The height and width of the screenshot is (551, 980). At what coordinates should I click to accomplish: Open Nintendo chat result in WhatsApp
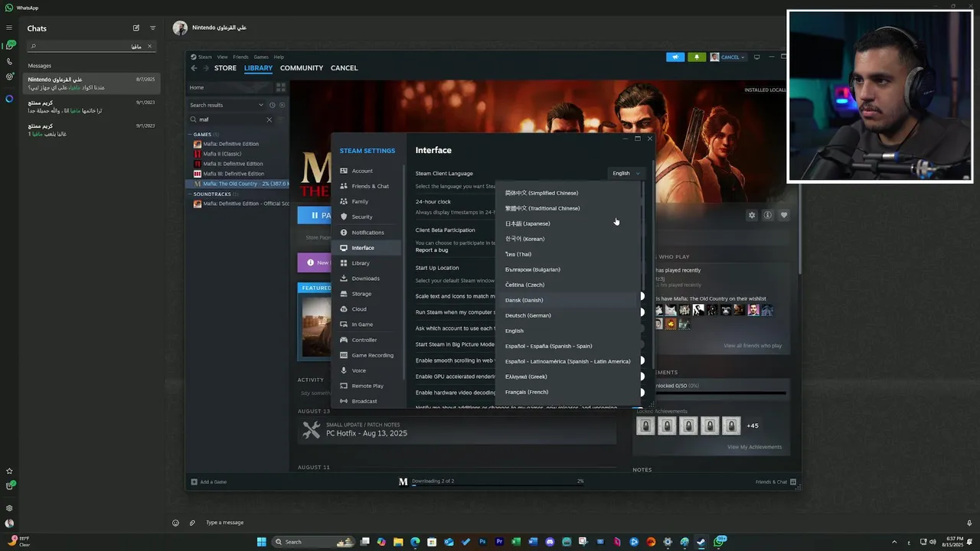click(92, 83)
